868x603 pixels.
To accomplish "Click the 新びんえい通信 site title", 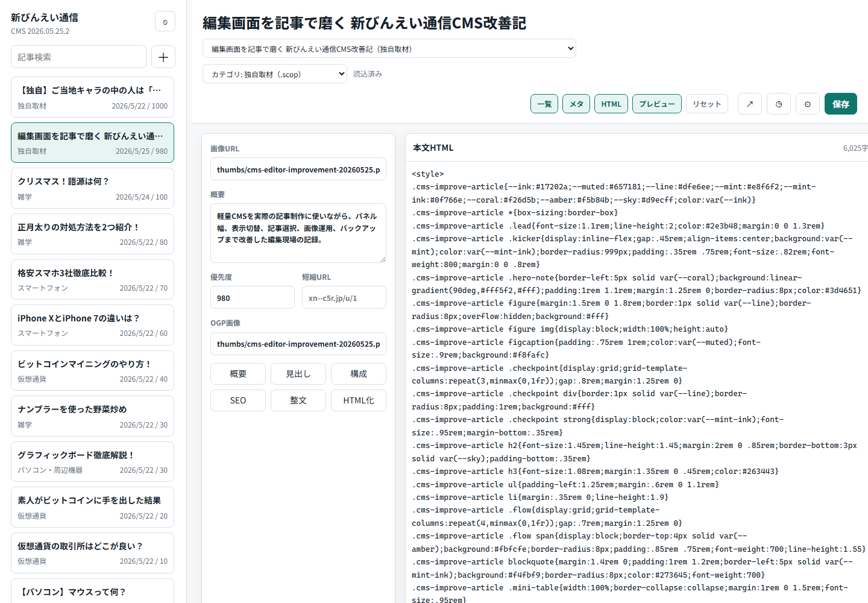I will coord(45,17).
